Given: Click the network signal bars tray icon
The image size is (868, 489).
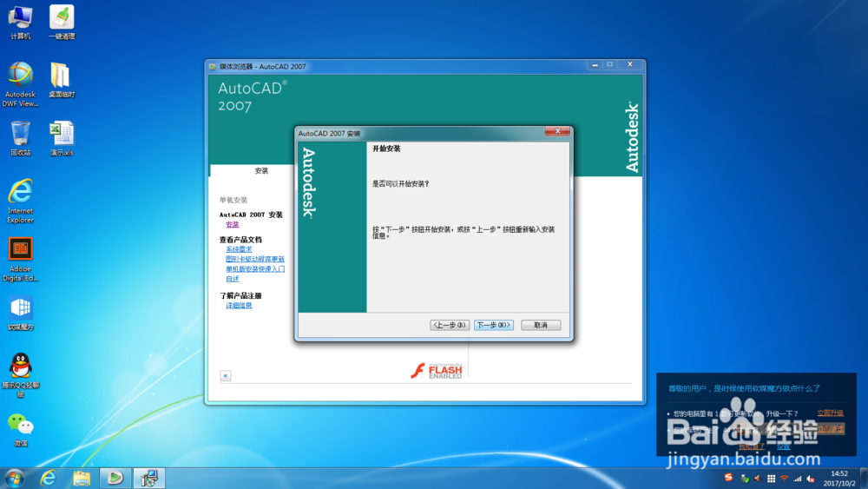Looking at the screenshot, I should tap(798, 479).
